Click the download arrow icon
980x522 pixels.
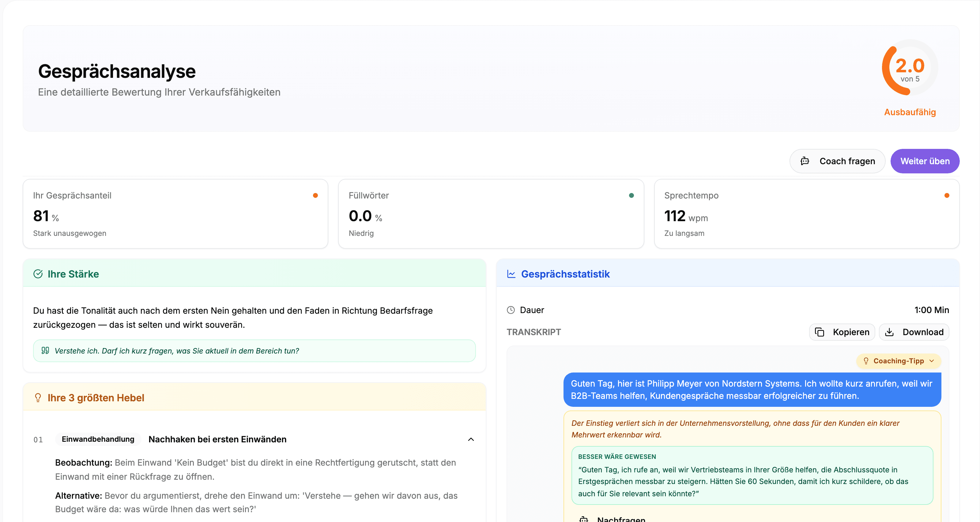(889, 332)
